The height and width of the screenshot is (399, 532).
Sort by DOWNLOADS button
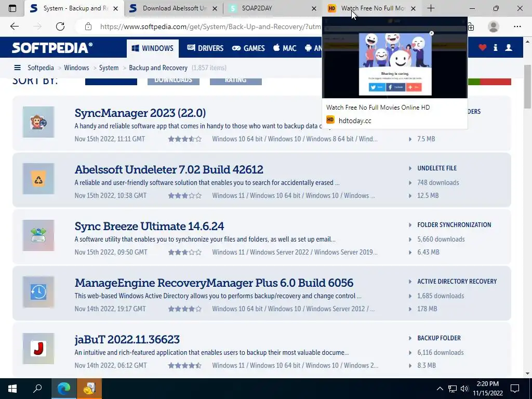(x=174, y=81)
